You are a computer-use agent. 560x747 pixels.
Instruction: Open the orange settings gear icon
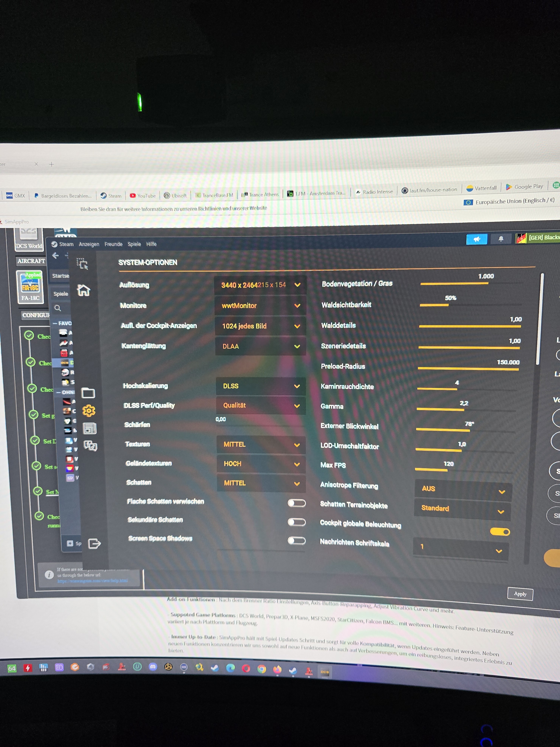pyautogui.click(x=89, y=410)
